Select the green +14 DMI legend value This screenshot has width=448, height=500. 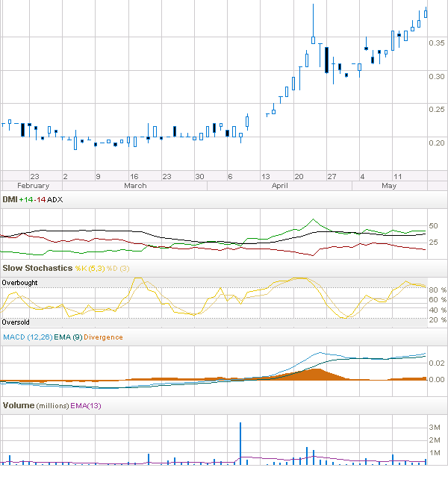tap(27, 200)
